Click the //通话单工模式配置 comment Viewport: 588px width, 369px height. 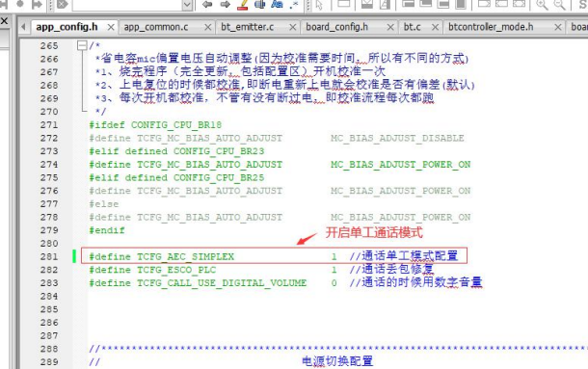404,256
